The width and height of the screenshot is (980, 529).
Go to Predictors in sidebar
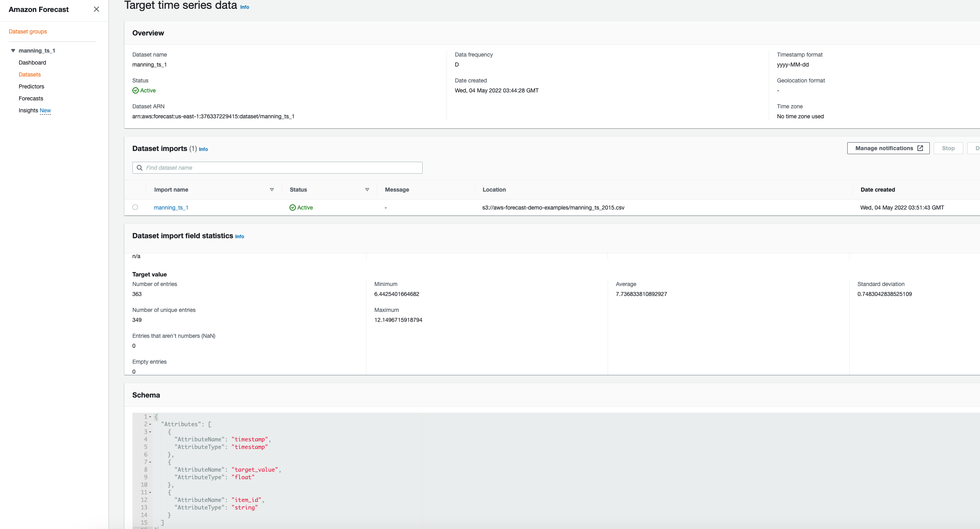31,86
